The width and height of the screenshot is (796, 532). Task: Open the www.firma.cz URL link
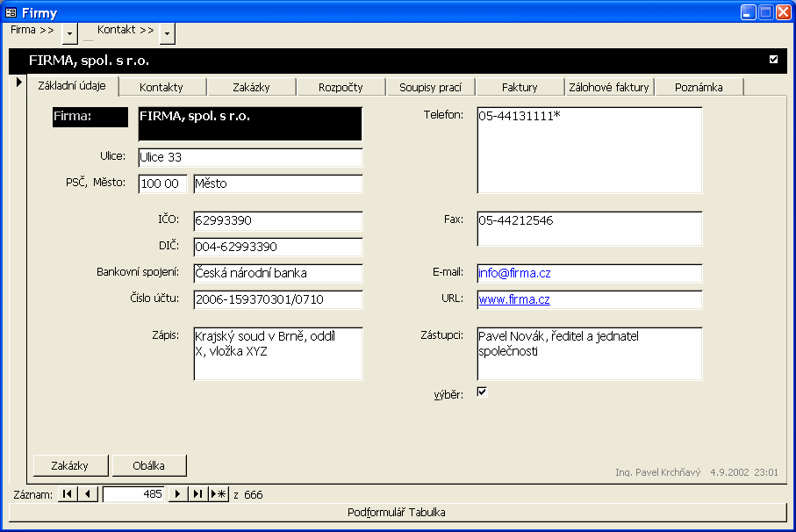(x=514, y=300)
